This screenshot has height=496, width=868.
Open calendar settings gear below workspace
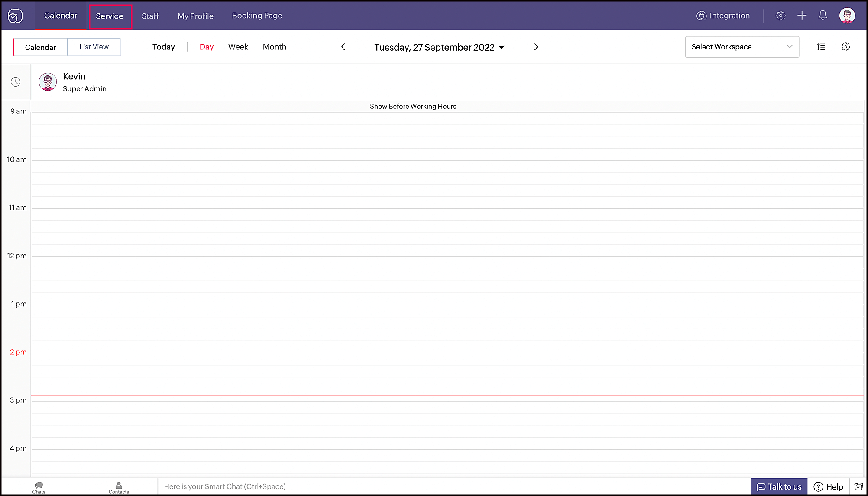click(845, 47)
